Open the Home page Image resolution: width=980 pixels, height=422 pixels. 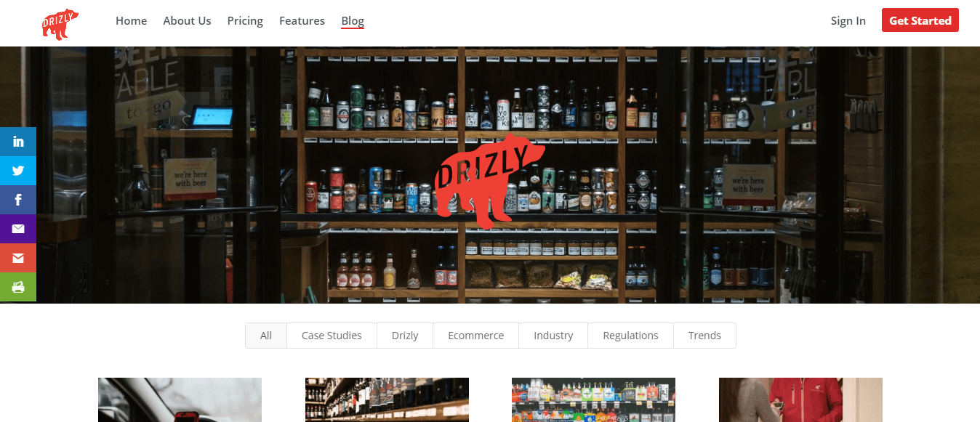[131, 20]
